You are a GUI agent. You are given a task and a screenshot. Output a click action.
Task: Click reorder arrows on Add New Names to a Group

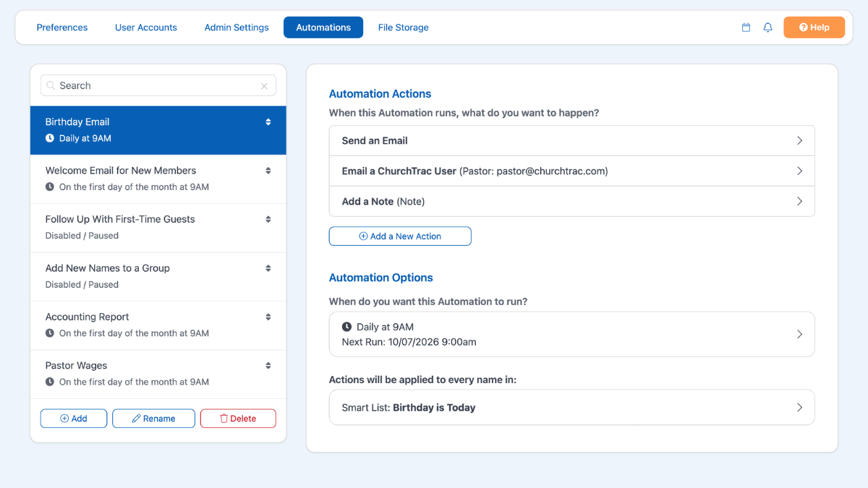coord(268,268)
